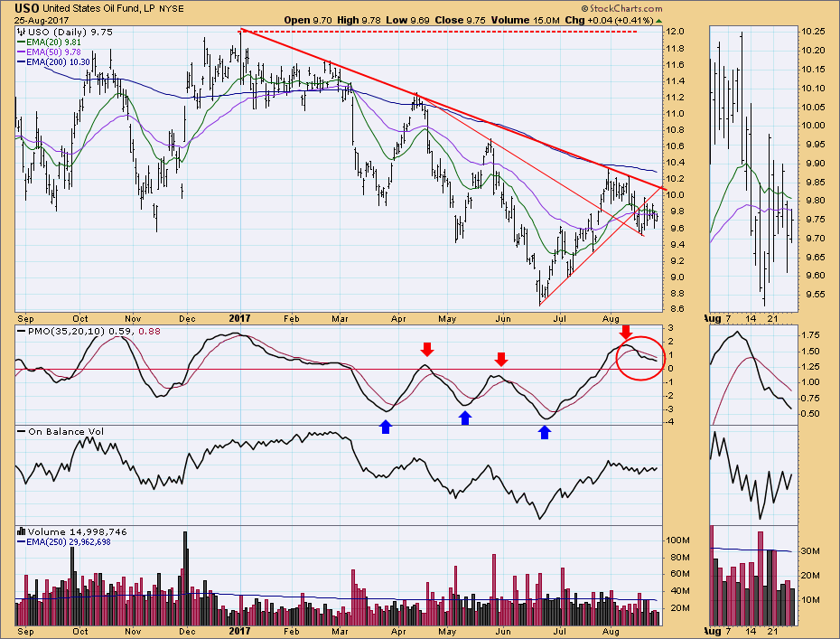Viewport: 840px width, 639px height.
Task: Click the bold 2017 label below price chart
Action: [239, 318]
